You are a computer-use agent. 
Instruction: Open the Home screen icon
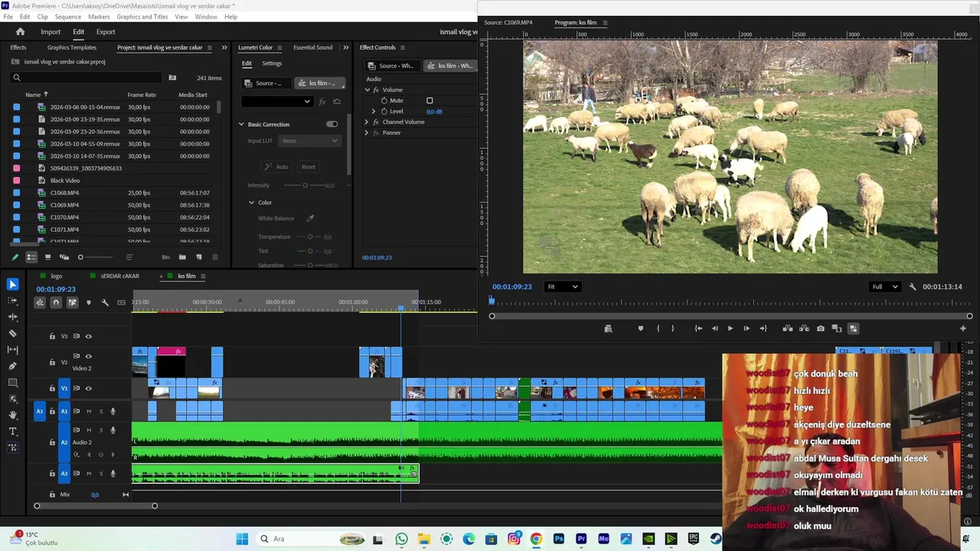pos(21,31)
